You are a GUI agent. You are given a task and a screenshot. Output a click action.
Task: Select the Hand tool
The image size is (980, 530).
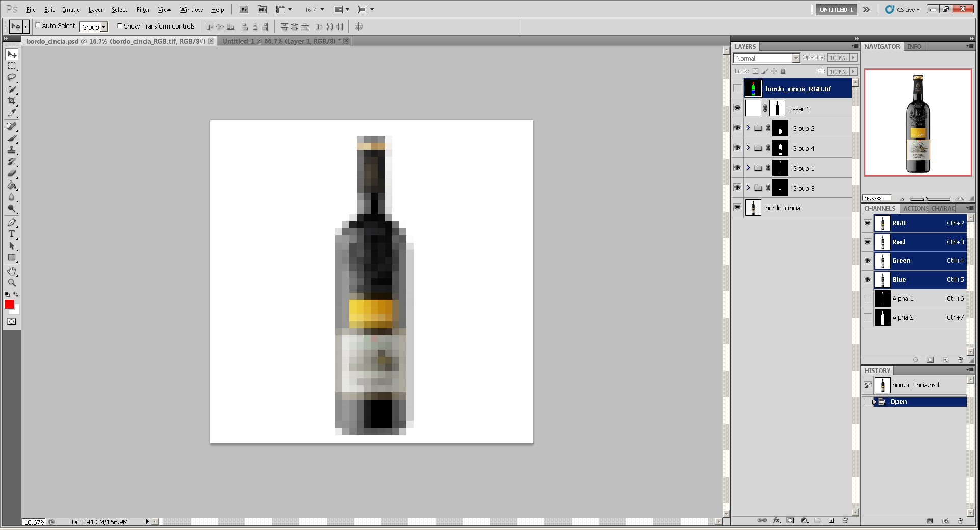12,271
